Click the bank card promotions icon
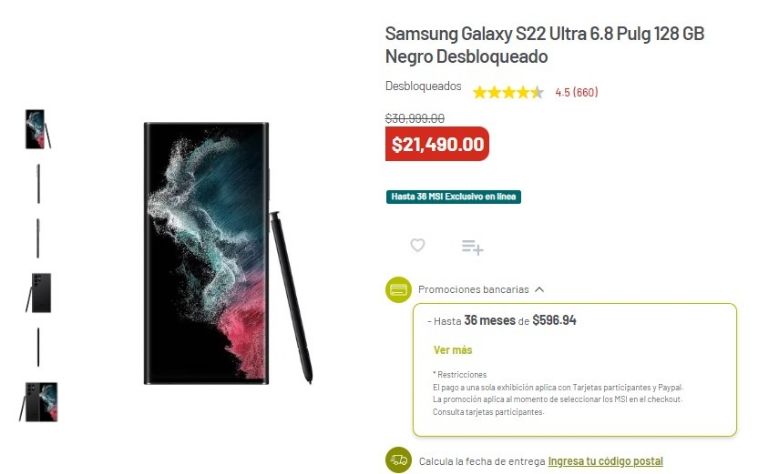 coord(398,289)
